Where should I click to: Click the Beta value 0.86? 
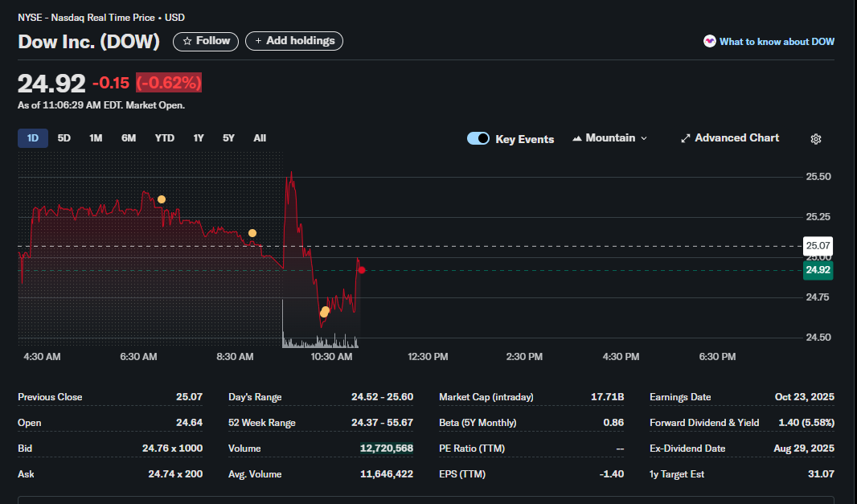[x=613, y=423]
